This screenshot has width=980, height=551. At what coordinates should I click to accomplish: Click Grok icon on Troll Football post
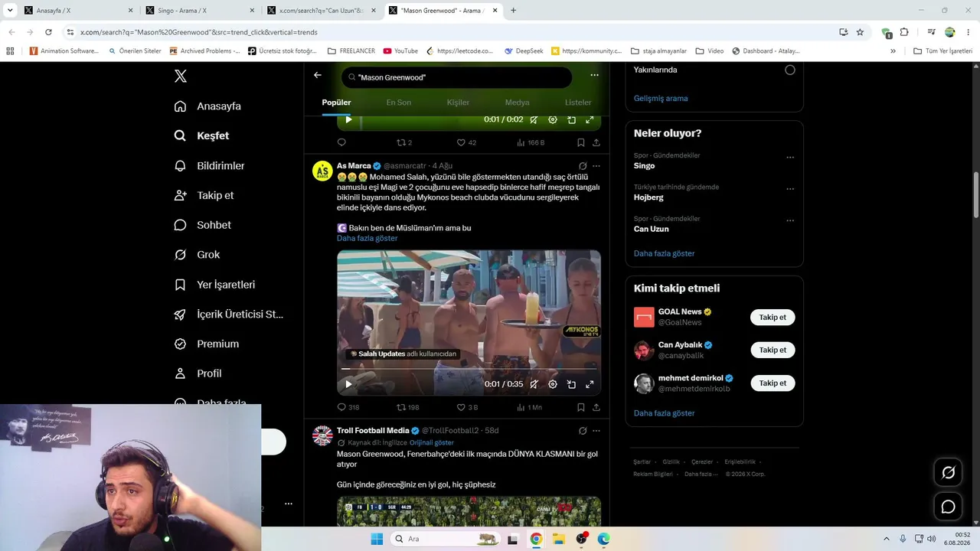[583, 431]
